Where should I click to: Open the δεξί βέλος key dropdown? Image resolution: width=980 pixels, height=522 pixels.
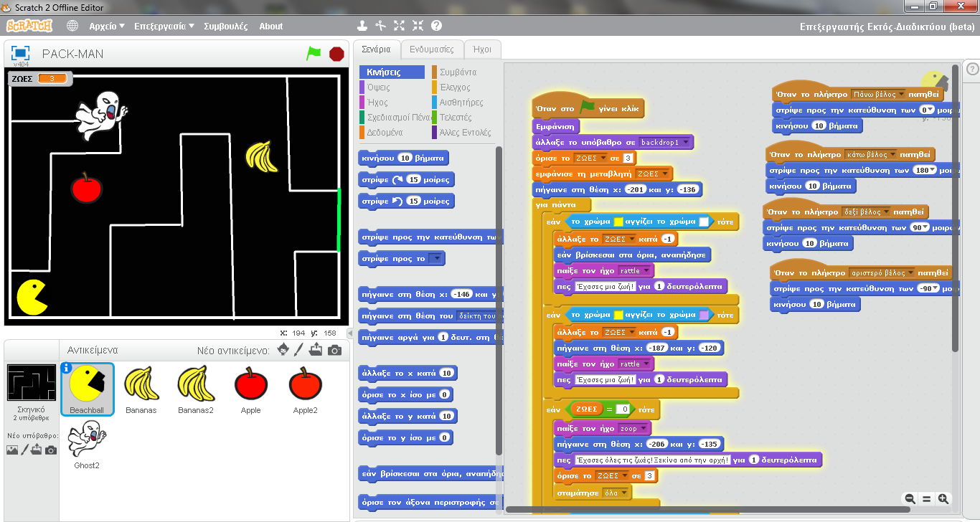click(866, 212)
